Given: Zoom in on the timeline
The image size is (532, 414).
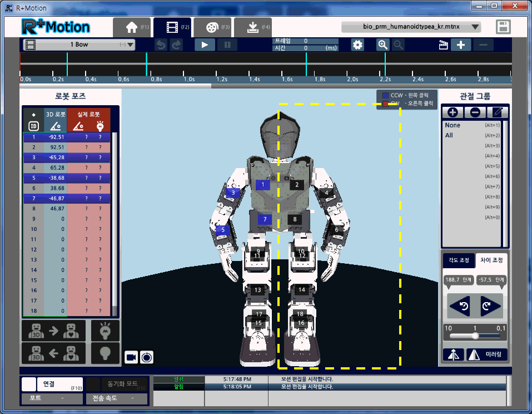Looking at the screenshot, I should (382, 45).
